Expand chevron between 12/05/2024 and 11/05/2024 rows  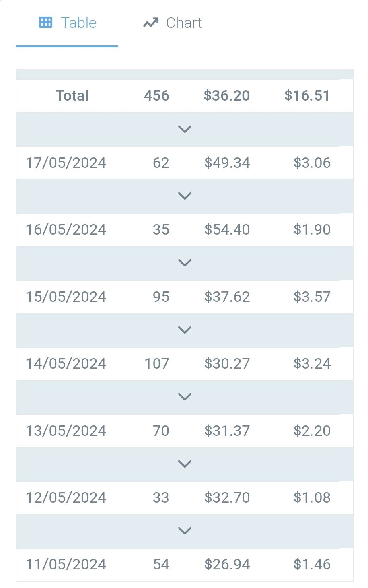tap(185, 531)
